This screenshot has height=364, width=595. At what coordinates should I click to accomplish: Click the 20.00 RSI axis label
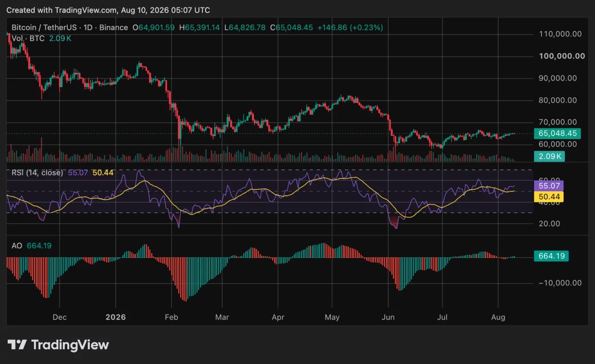tap(549, 223)
